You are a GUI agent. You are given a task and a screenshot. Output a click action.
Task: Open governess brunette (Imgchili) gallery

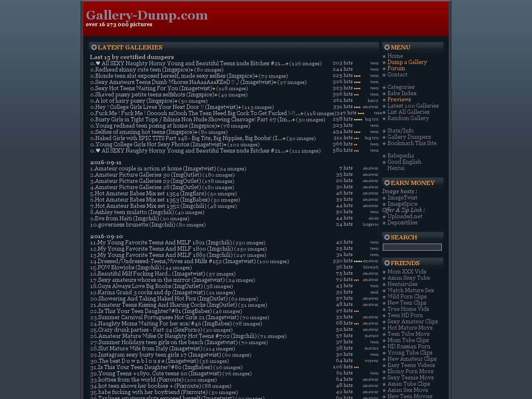(x=136, y=225)
